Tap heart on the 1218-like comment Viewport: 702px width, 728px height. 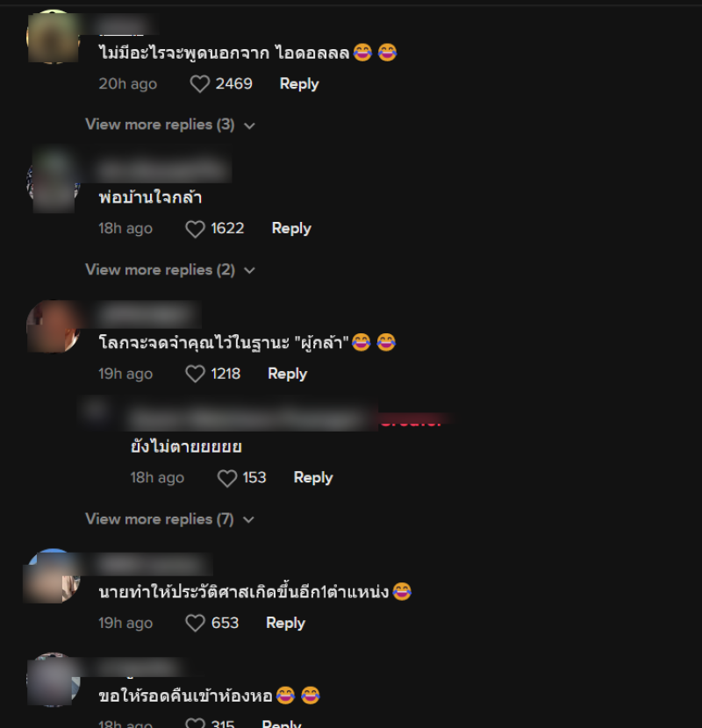point(195,374)
